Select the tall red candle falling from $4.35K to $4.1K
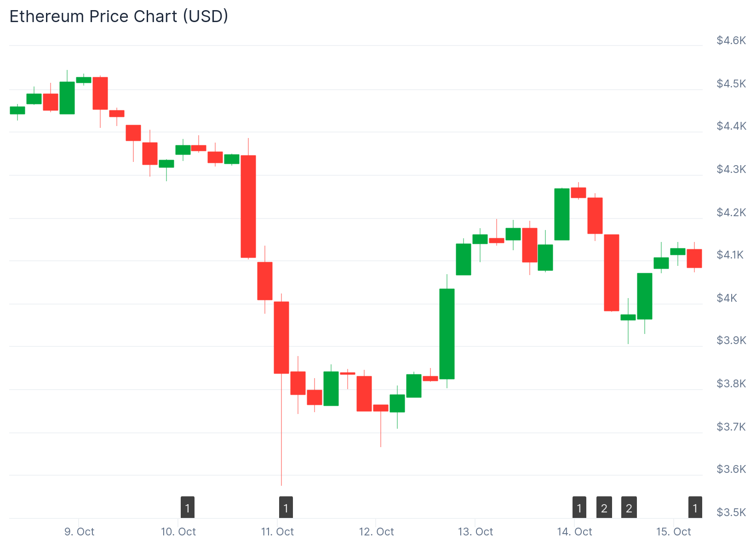This screenshot has height=552, width=756. point(248,206)
